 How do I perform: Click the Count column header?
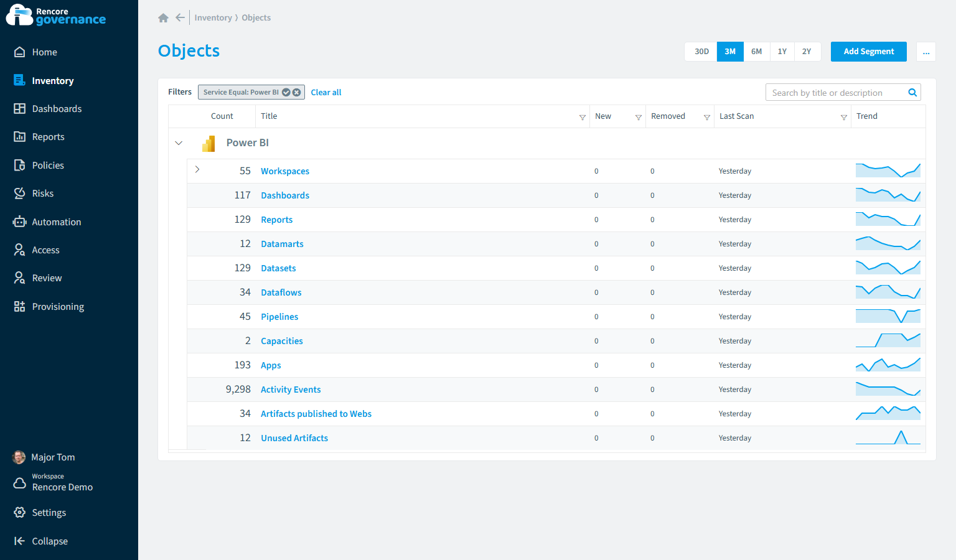tap(222, 116)
